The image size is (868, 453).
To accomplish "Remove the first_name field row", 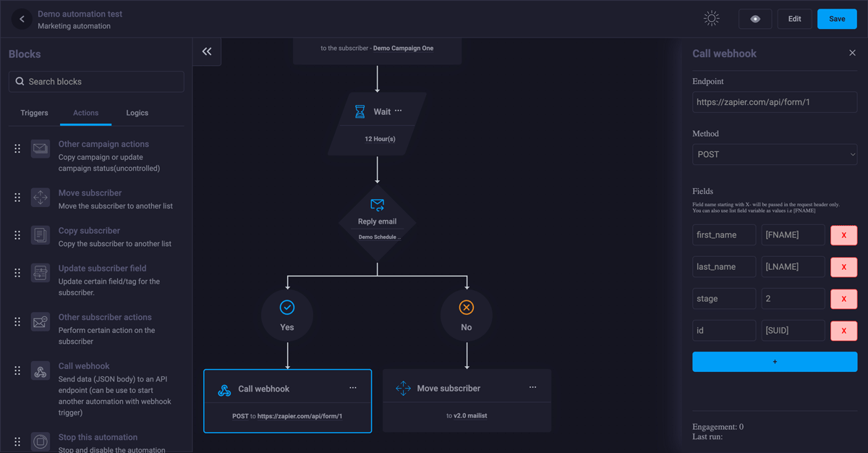I will (x=843, y=235).
